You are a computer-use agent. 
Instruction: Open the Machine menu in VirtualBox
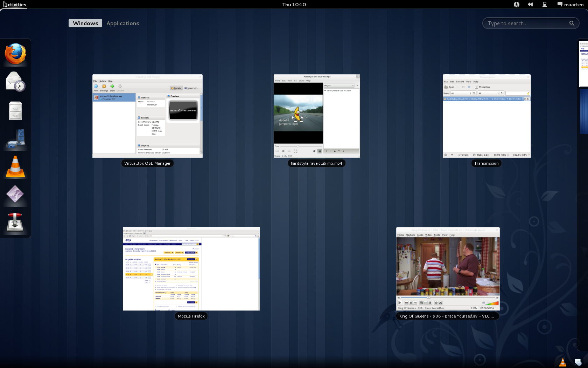click(x=102, y=81)
